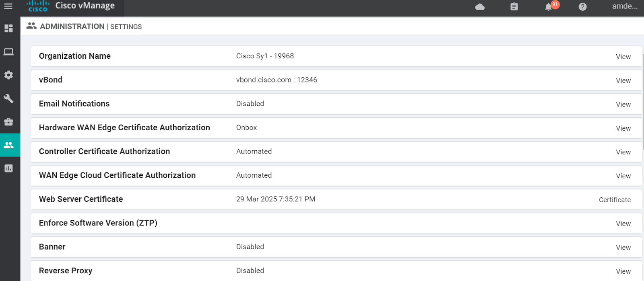
Task: Open the tasks clipboard icon
Action: 514,7
